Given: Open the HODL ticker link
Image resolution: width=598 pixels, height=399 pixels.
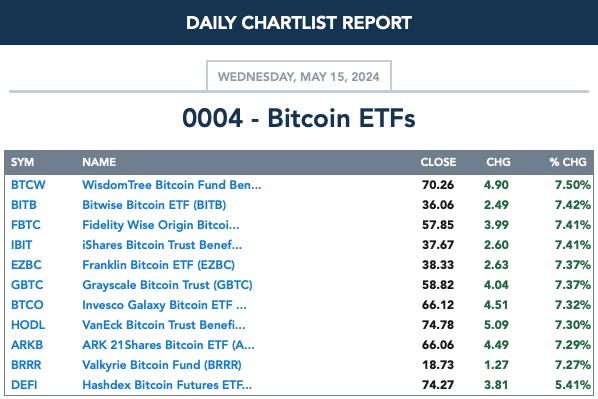Looking at the screenshot, I should pos(28,325).
